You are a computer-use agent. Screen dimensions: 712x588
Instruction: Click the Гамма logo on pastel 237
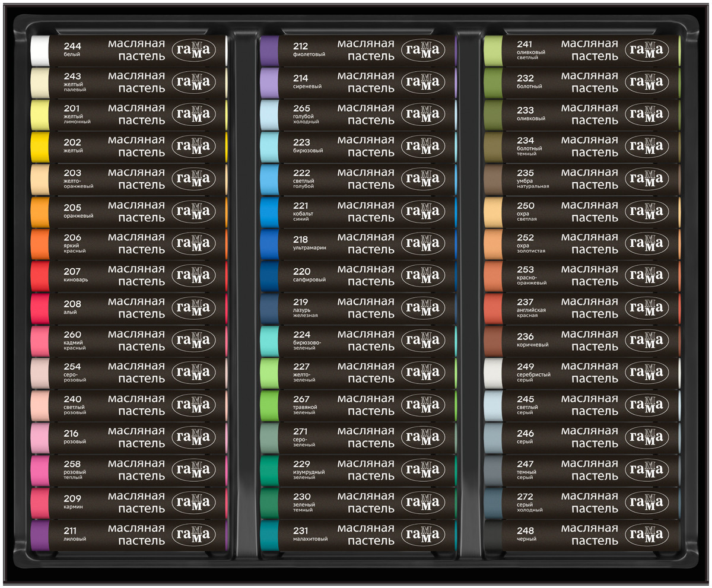(646, 308)
